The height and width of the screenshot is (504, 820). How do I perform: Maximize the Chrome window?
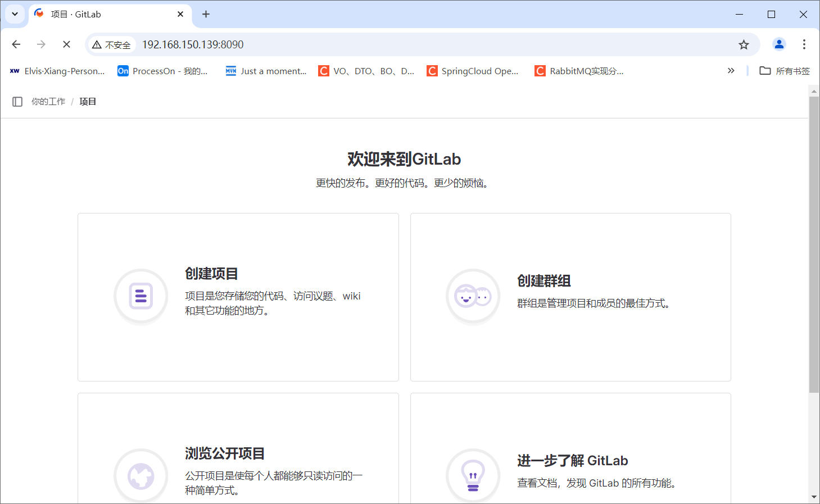pyautogui.click(x=771, y=14)
